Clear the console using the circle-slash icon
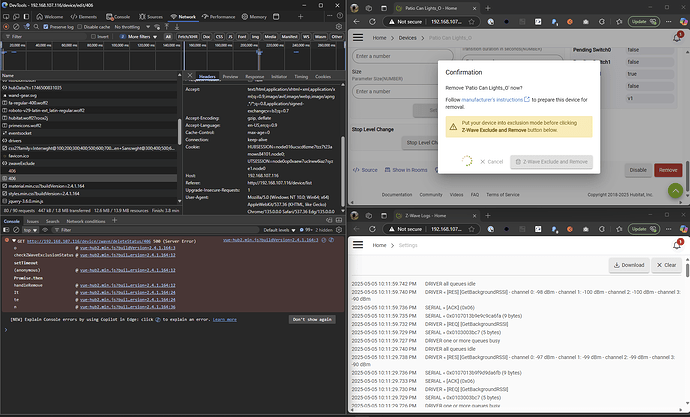The height and width of the screenshot is (417, 690). click(16, 230)
